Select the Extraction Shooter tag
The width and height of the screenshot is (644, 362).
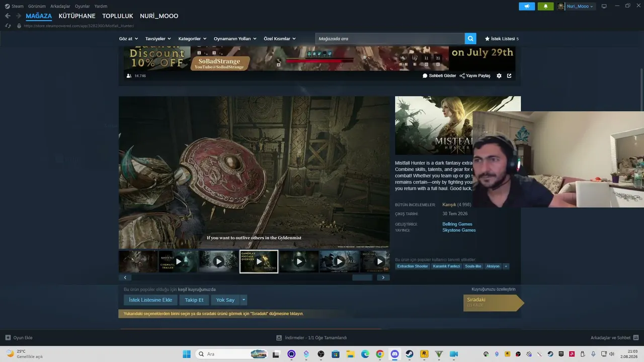(x=413, y=266)
